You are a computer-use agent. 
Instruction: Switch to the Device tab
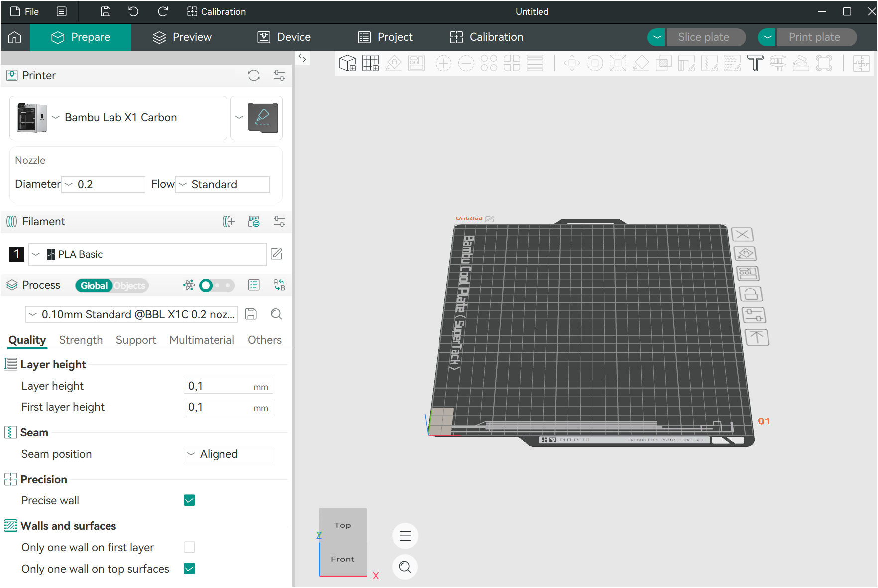(284, 37)
